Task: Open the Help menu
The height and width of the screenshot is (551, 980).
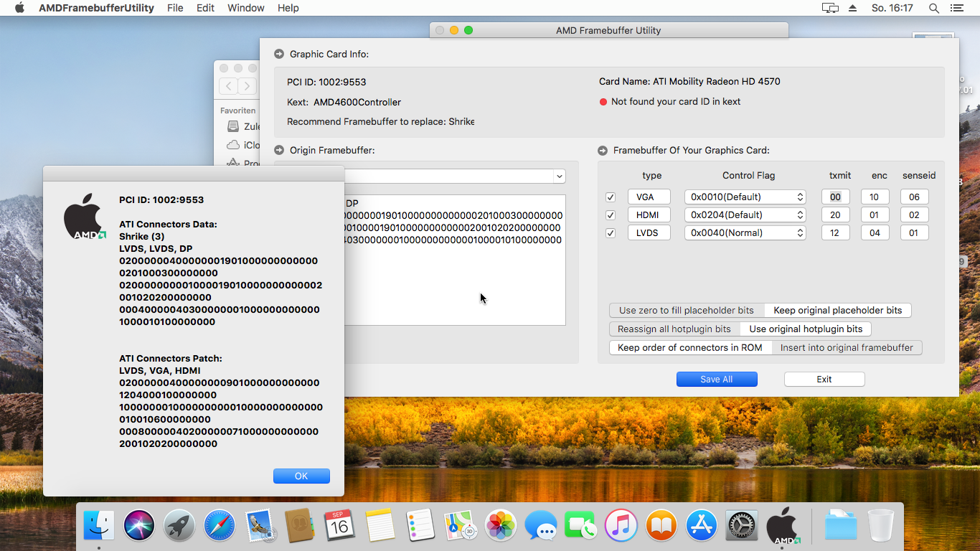Action: tap(288, 8)
